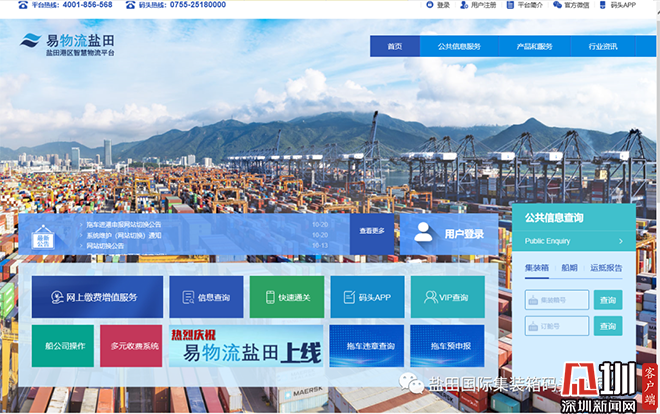
Task: Open the 公共信息服务 menu
Action: click(x=459, y=47)
